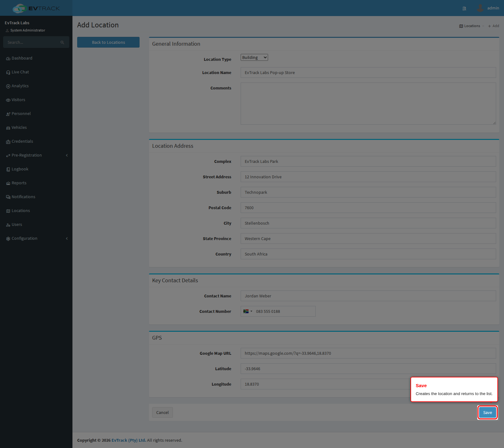Click the search magnifier icon in the sidebar
Screen dimensions: 504x448
click(x=62, y=42)
